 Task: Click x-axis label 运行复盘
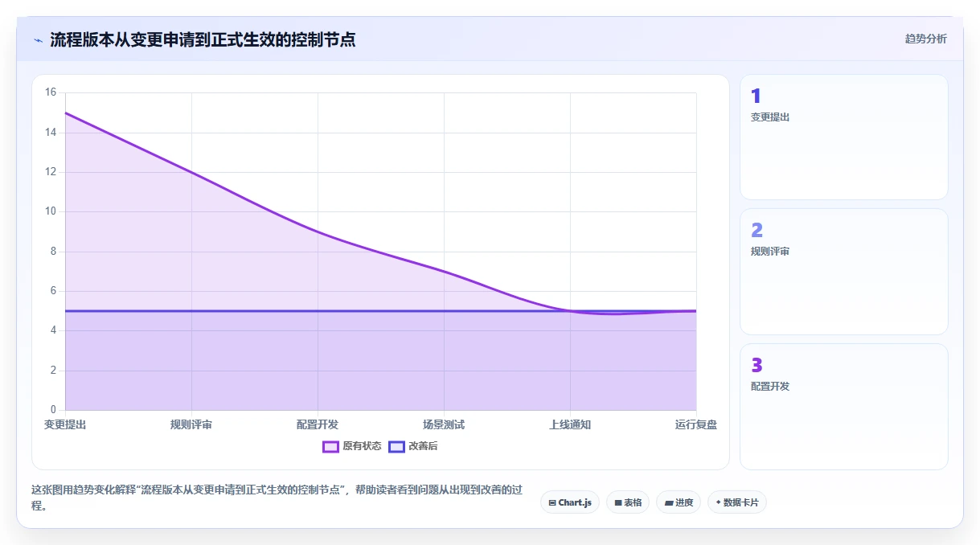[696, 424]
